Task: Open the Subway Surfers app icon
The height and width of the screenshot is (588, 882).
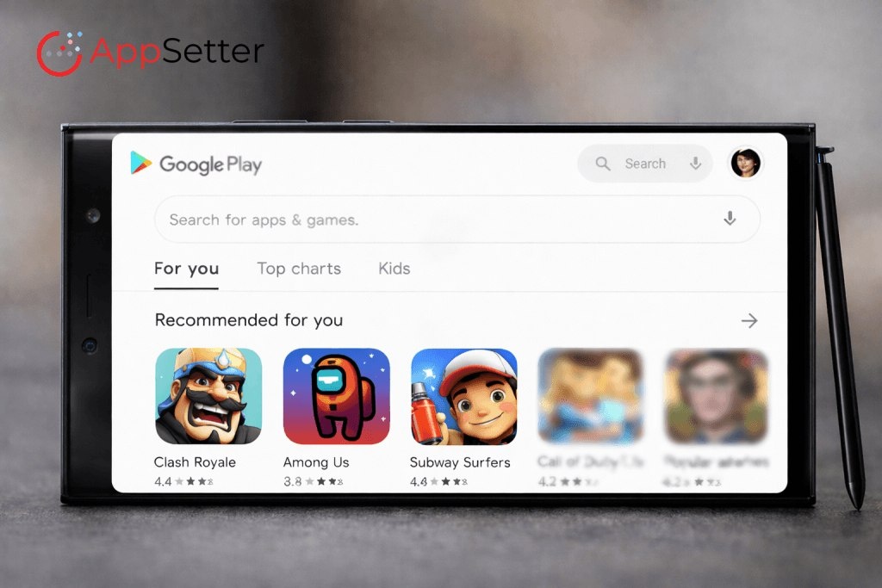Action: tap(464, 397)
